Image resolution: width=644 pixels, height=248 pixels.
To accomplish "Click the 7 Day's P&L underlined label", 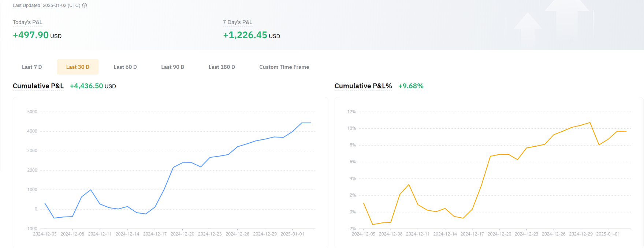I will coord(238,22).
